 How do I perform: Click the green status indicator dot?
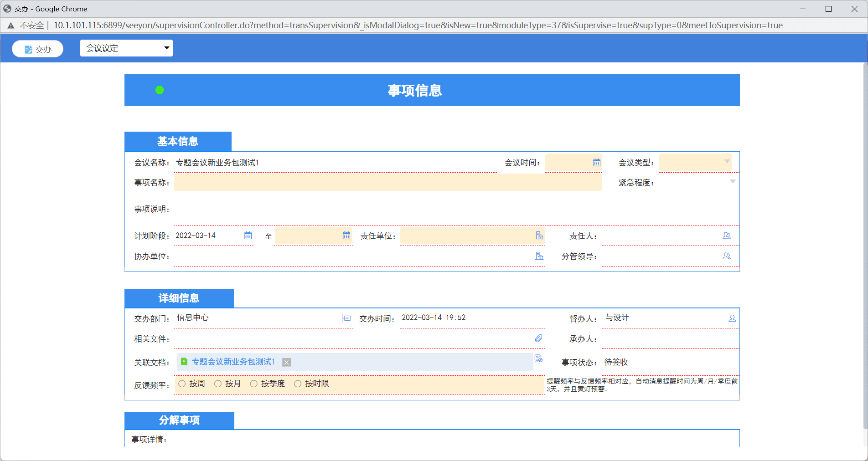point(160,90)
